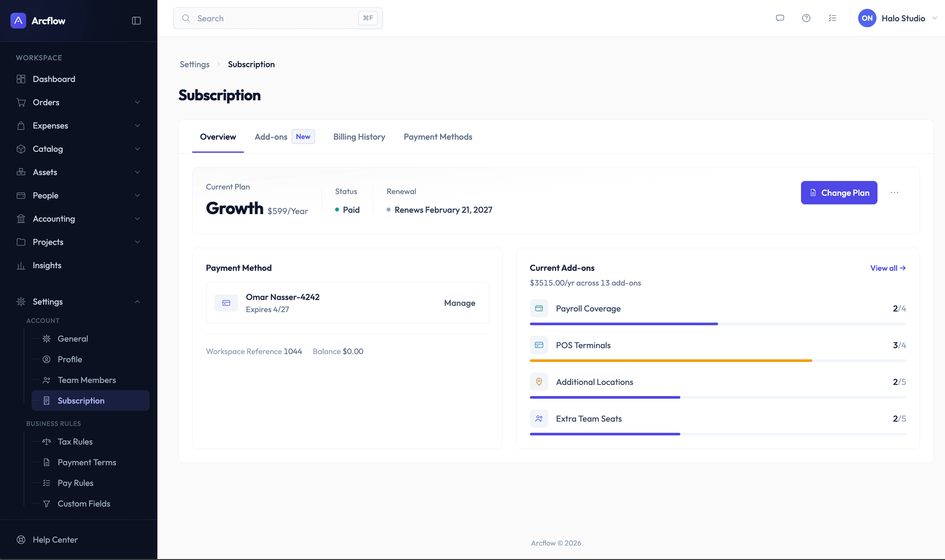Open Help Center lifebuoy item
The width and height of the screenshot is (945, 560).
click(x=78, y=540)
